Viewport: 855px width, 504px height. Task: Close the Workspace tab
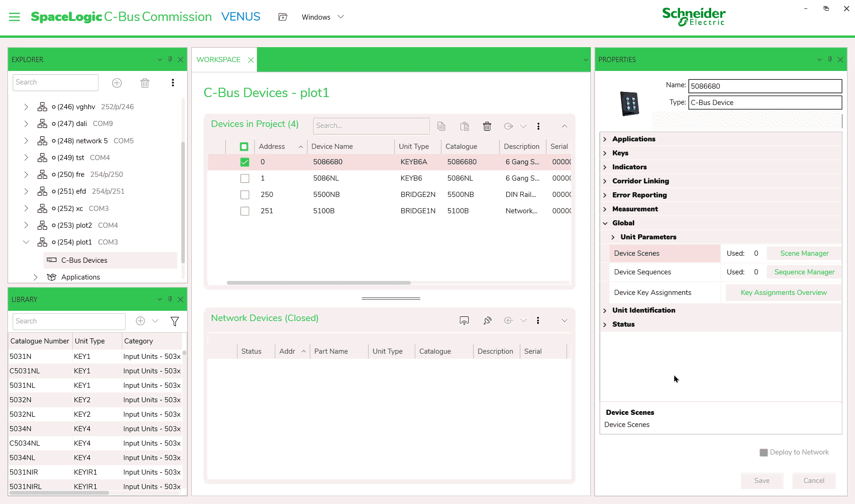(251, 60)
